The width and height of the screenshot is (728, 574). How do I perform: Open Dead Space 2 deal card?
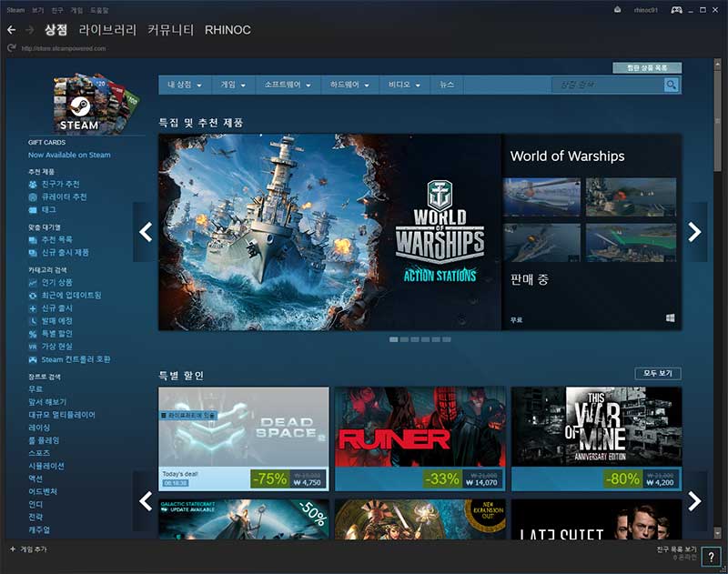point(244,439)
